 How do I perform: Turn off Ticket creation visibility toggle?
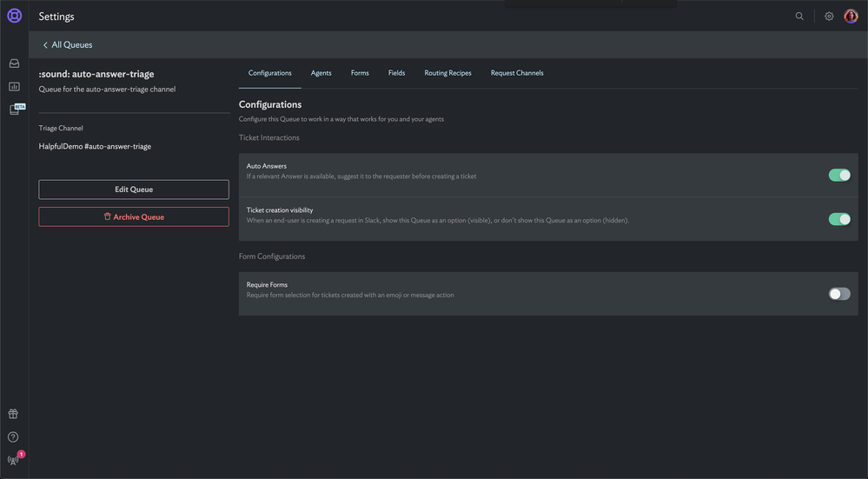click(x=839, y=219)
